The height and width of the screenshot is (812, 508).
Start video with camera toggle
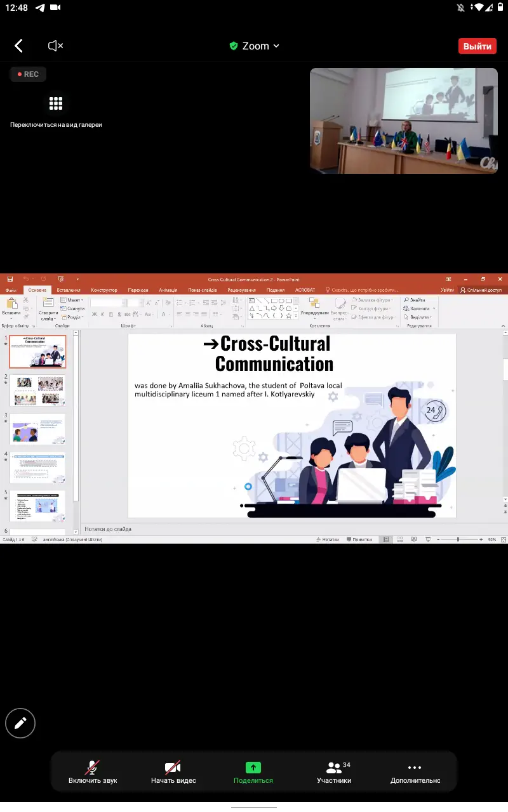(173, 772)
